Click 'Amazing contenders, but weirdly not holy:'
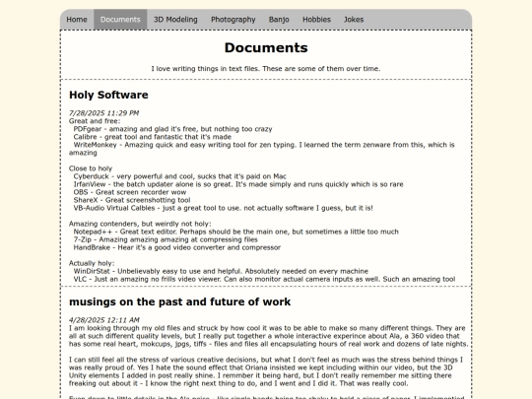This screenshot has height=399, width=532. [140, 224]
